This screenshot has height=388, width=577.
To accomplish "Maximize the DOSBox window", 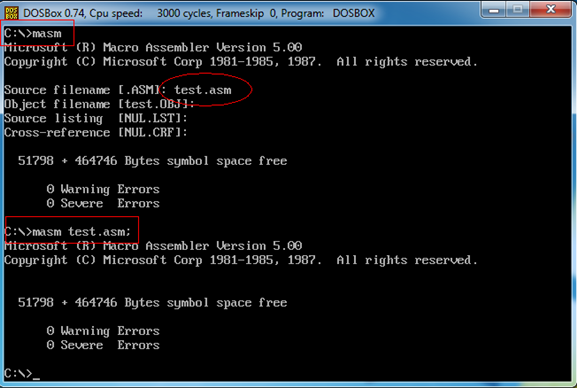I will coord(517,10).
